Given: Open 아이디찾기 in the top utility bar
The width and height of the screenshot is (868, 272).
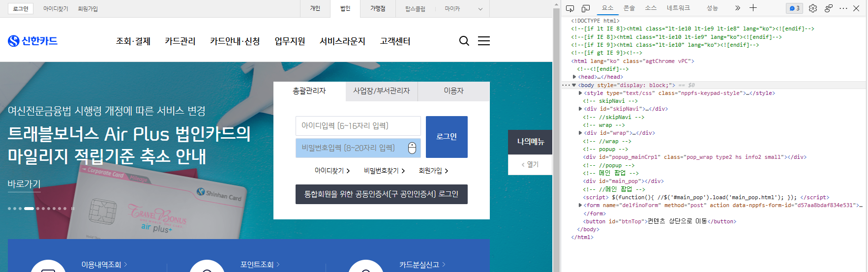Looking at the screenshot, I should click(x=56, y=9).
